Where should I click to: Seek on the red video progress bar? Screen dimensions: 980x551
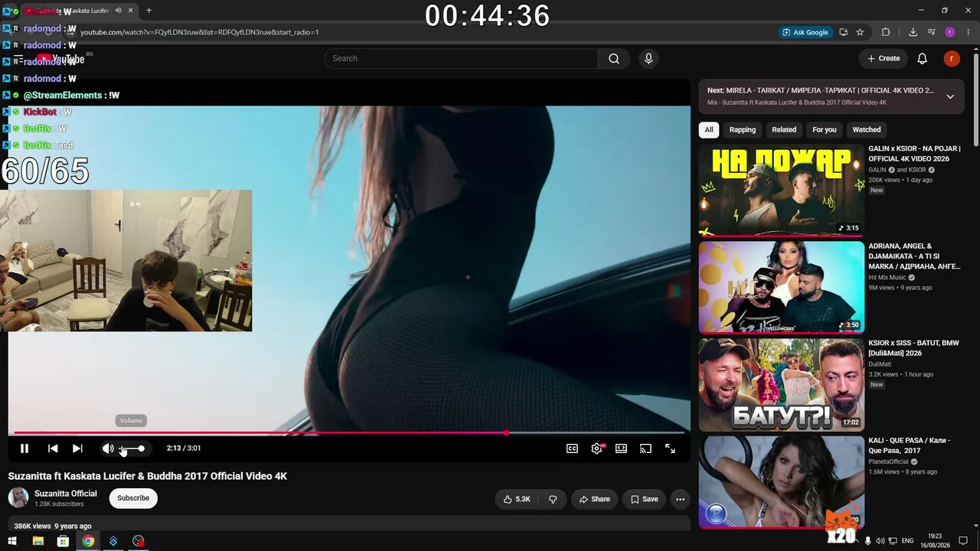(x=349, y=433)
